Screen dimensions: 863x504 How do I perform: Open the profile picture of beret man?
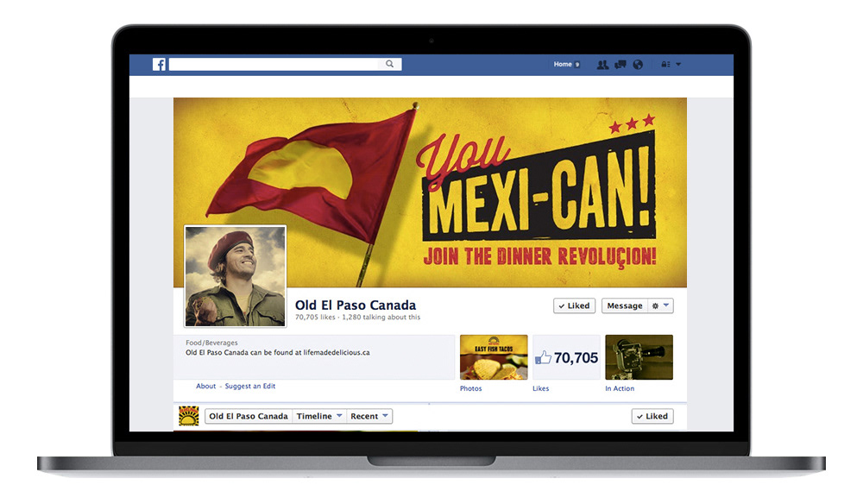[235, 276]
